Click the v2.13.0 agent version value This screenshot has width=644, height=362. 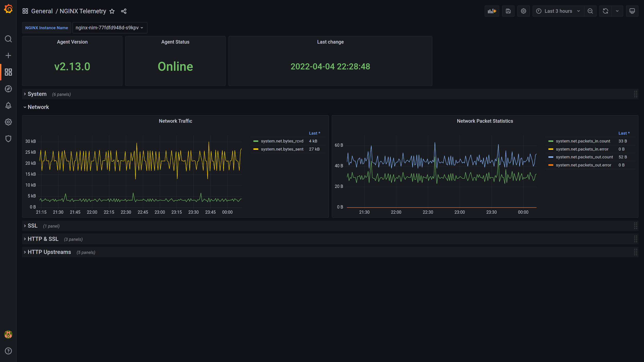(x=72, y=66)
